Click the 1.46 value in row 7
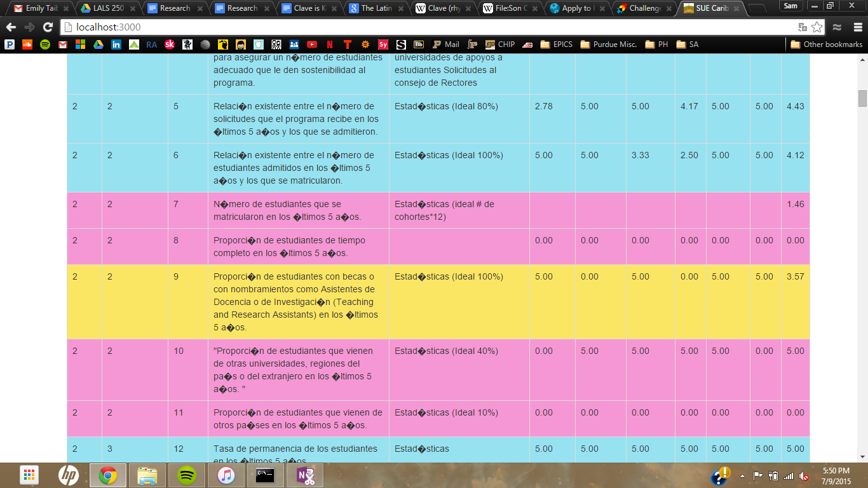The height and width of the screenshot is (488, 868). coord(795,204)
